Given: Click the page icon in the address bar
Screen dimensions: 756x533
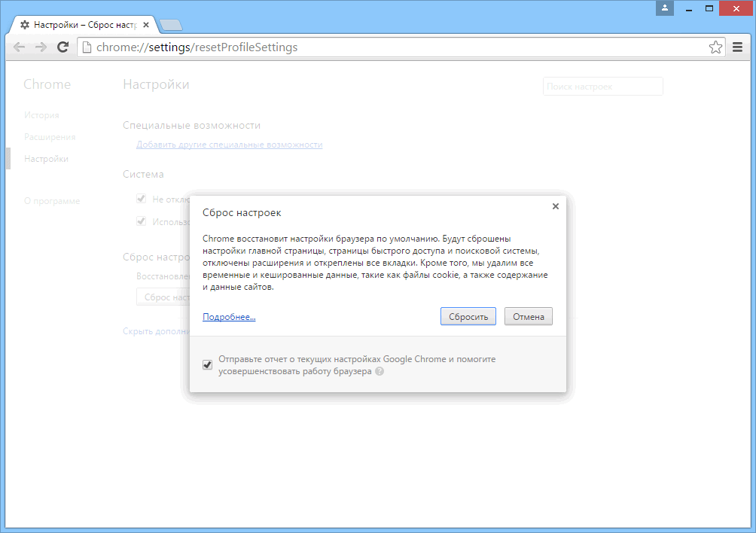Looking at the screenshot, I should click(87, 47).
